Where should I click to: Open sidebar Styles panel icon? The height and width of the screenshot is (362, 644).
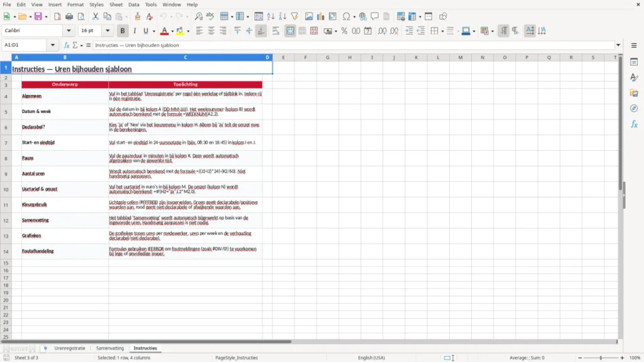click(634, 77)
